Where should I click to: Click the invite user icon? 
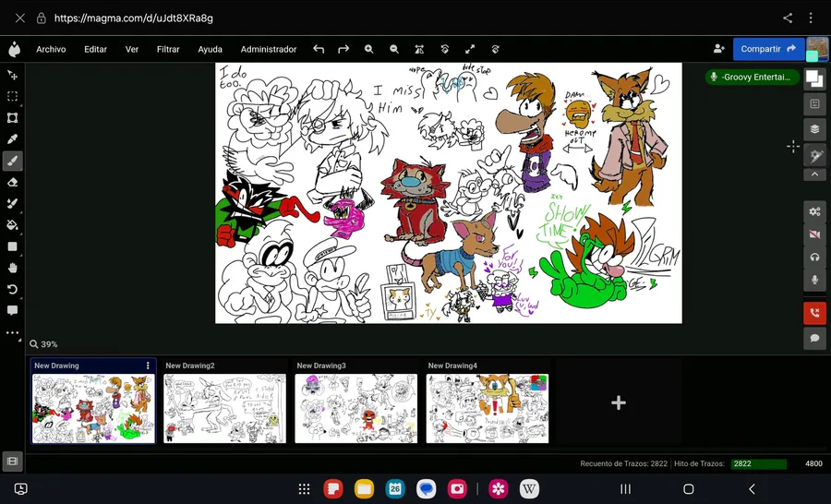click(x=718, y=49)
